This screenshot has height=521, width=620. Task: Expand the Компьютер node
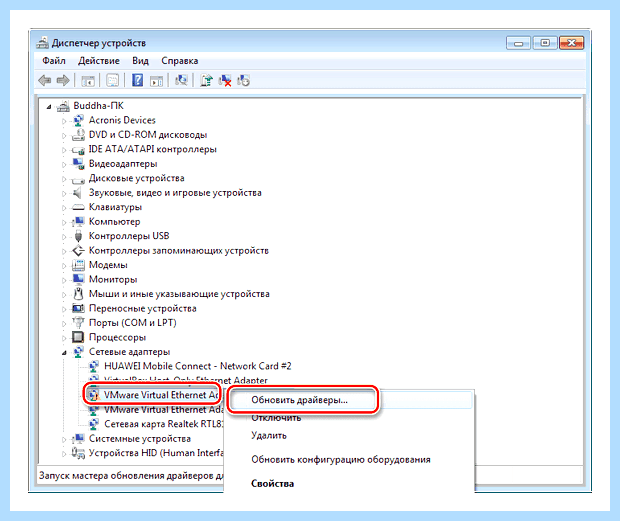[x=64, y=222]
